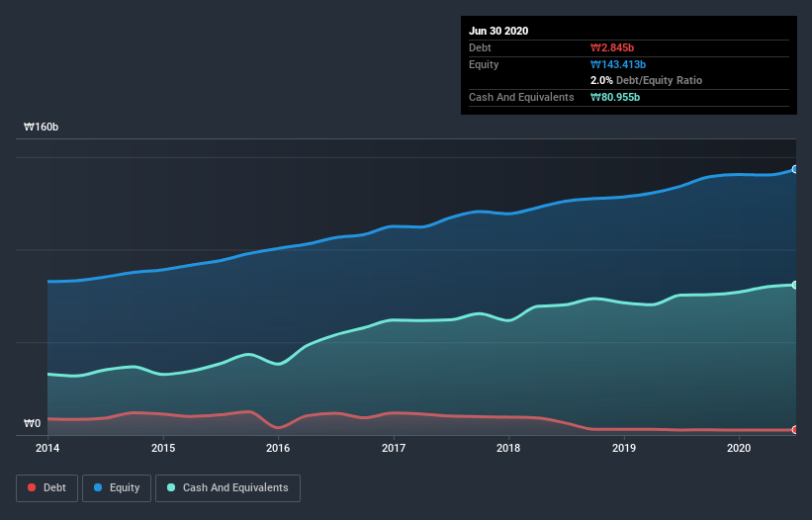Click the 2.0% Debt/Equity Ratio text
This screenshot has width=812, height=520.
(646, 81)
